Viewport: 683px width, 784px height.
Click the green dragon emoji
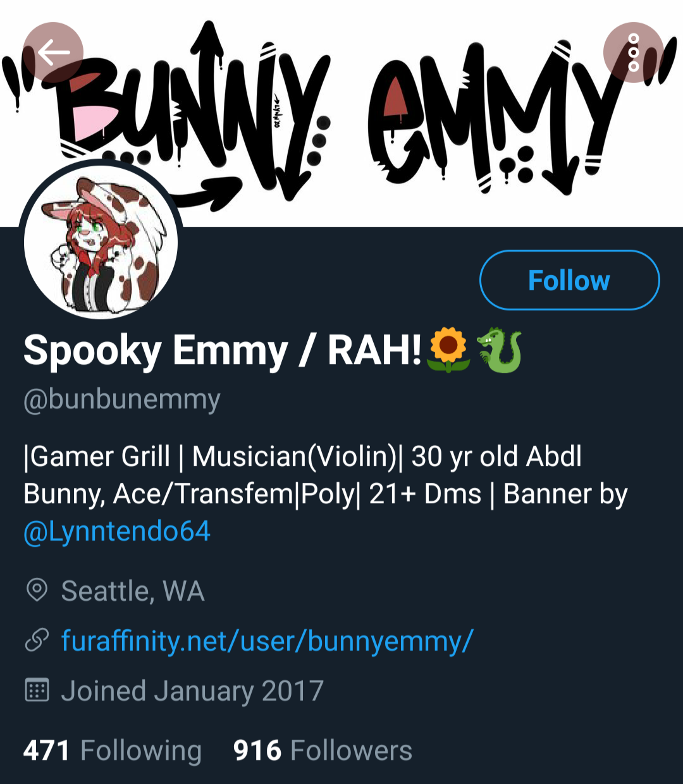click(499, 350)
